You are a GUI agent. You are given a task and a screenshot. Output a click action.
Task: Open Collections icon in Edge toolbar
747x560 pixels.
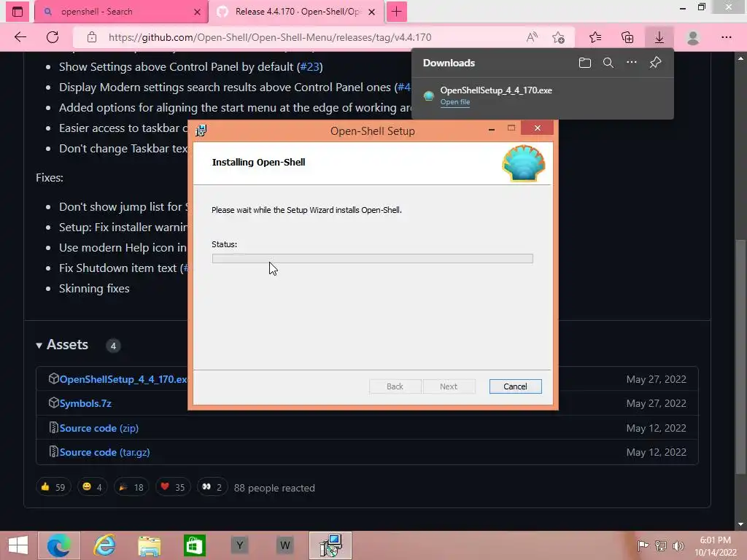pos(627,37)
